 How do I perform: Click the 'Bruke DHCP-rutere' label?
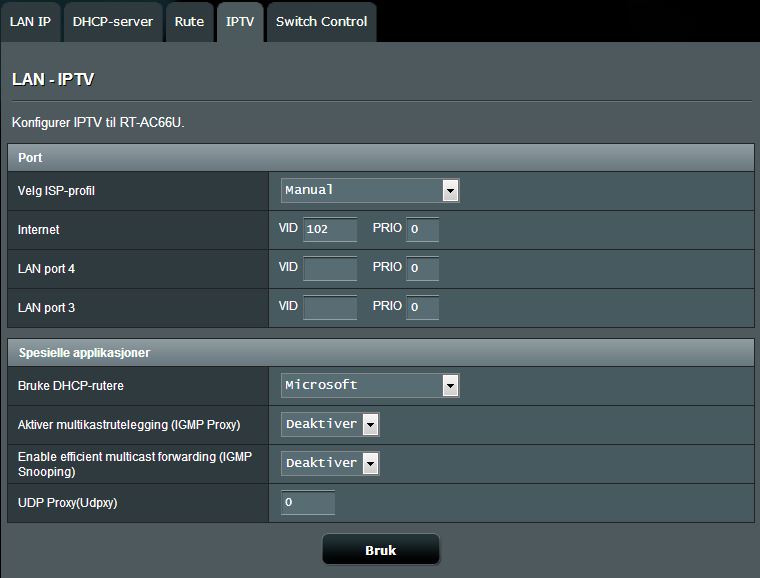pyautogui.click(x=71, y=386)
